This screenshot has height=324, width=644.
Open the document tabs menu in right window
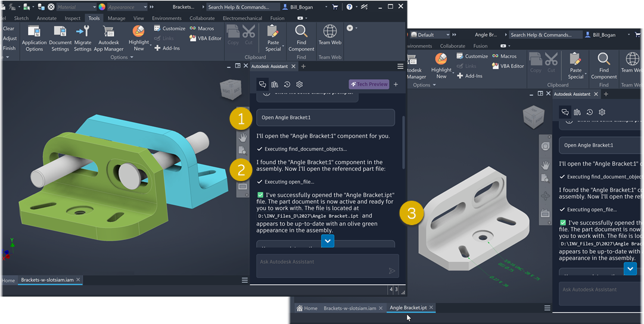[547, 307]
